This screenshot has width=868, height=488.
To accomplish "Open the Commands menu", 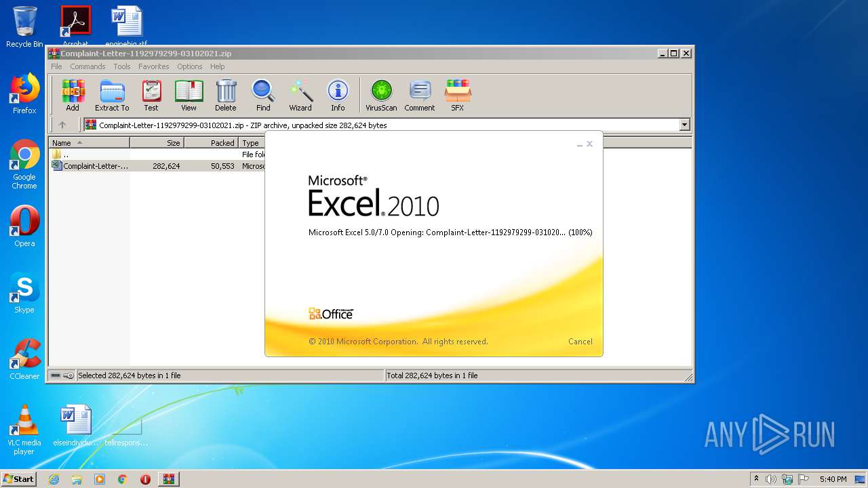I will pos(87,66).
